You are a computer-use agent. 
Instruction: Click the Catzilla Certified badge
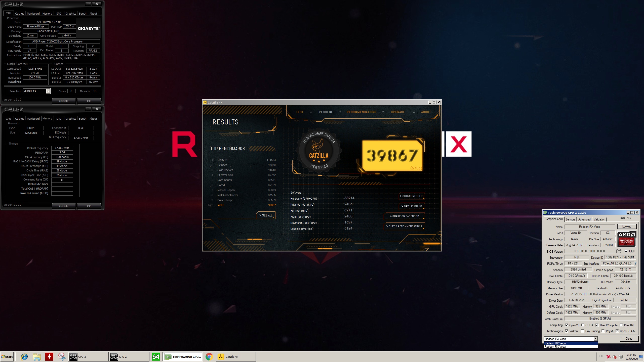(319, 151)
